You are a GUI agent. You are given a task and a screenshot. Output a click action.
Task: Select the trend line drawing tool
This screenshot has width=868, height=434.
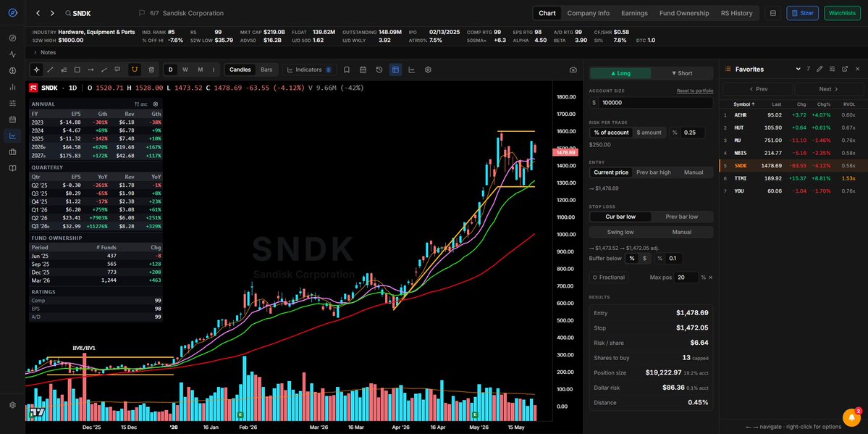(x=50, y=70)
